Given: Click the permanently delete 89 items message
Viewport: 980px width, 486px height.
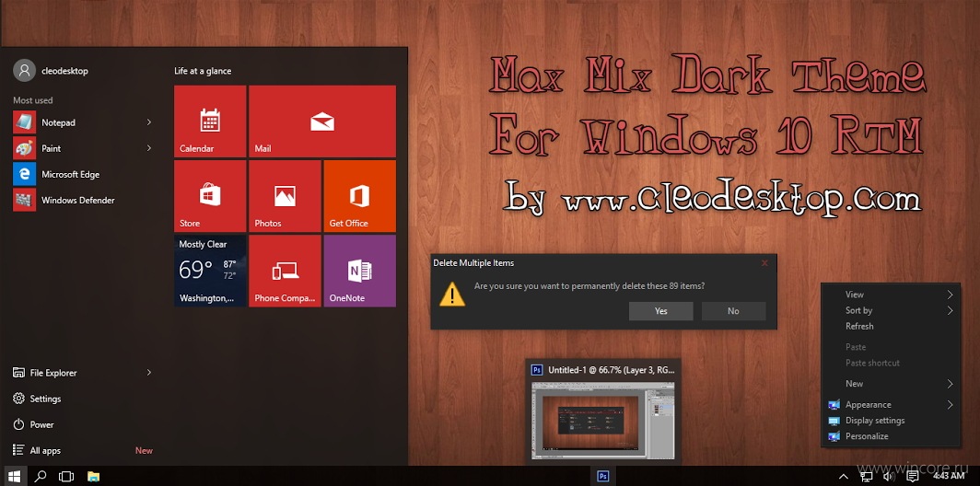Looking at the screenshot, I should (589, 286).
